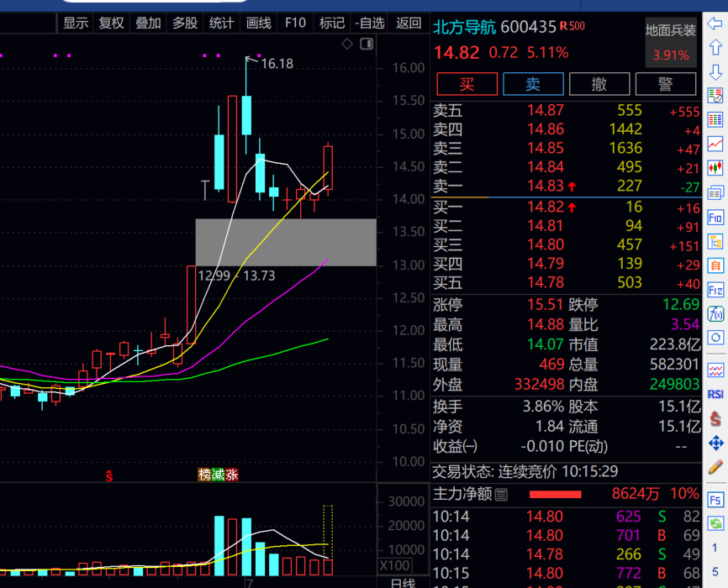This screenshot has width=728, height=588.
Task: Click the F5 sidebar icon
Action: 715,500
